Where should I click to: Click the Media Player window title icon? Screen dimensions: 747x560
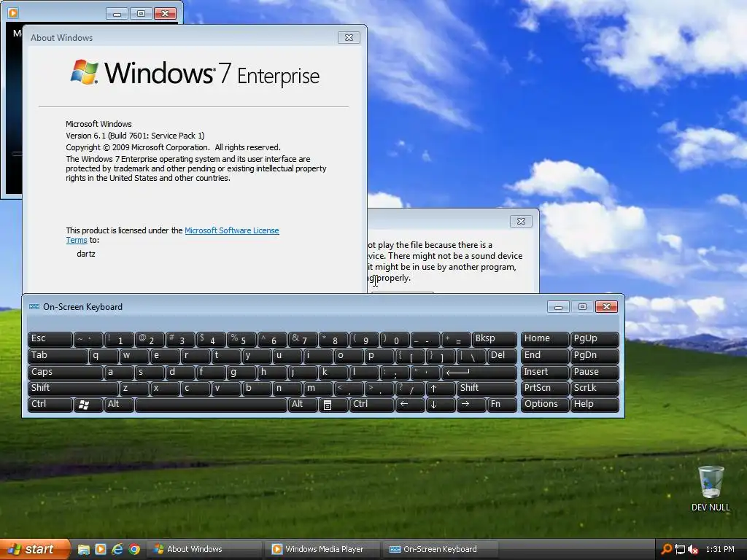[x=13, y=13]
